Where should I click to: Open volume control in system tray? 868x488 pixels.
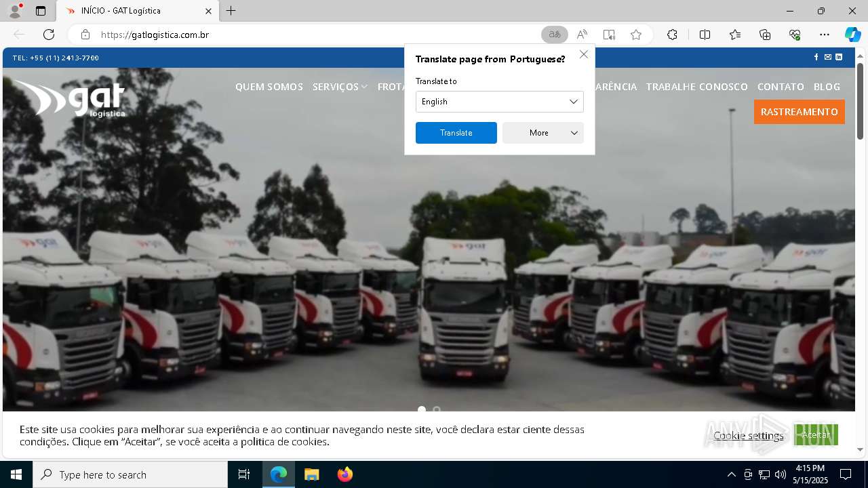coord(781,474)
